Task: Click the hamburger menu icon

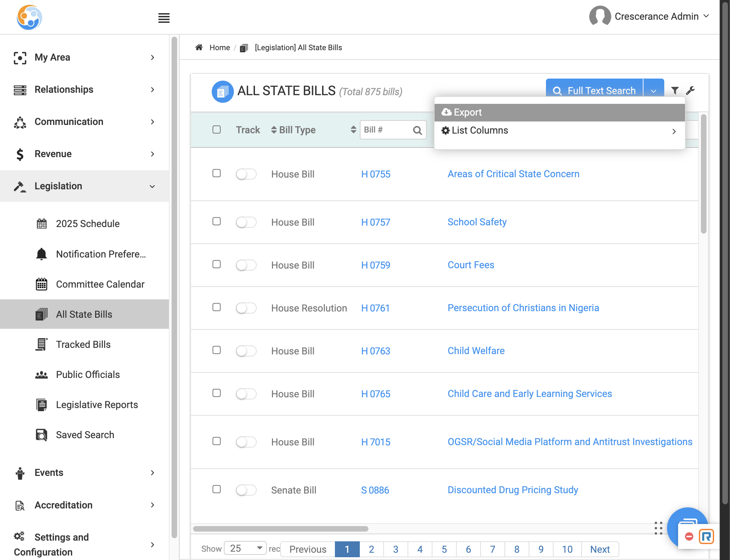Action: click(164, 18)
